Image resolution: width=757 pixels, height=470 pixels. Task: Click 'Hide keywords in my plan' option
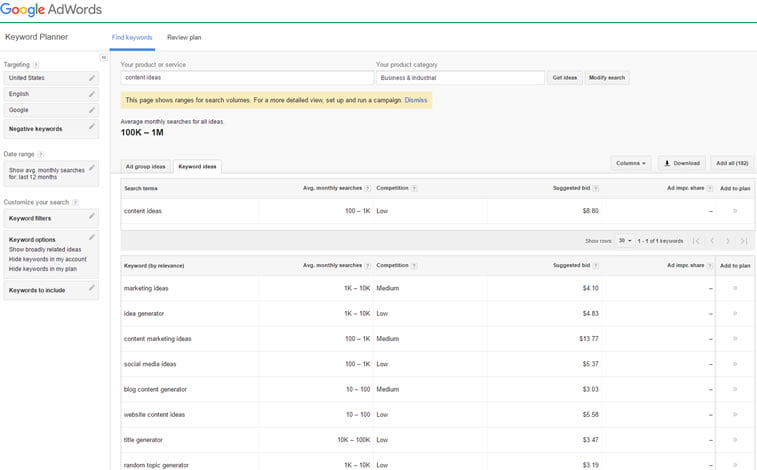coord(42,269)
